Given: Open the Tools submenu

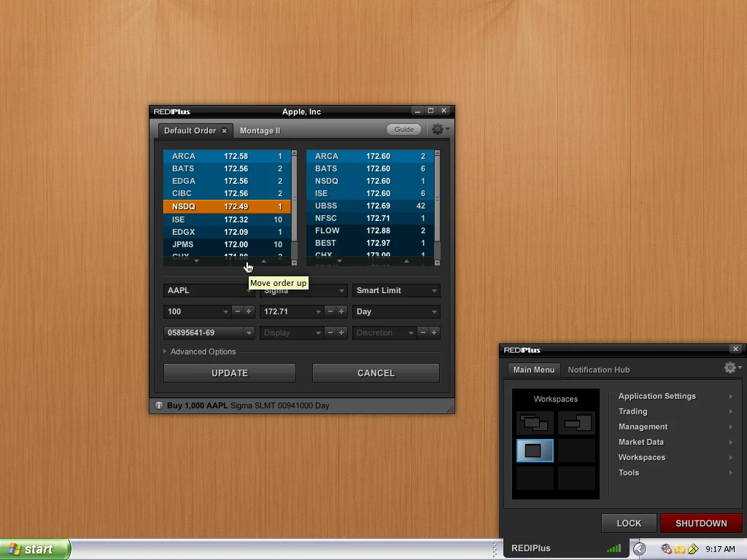Looking at the screenshot, I should (x=676, y=472).
